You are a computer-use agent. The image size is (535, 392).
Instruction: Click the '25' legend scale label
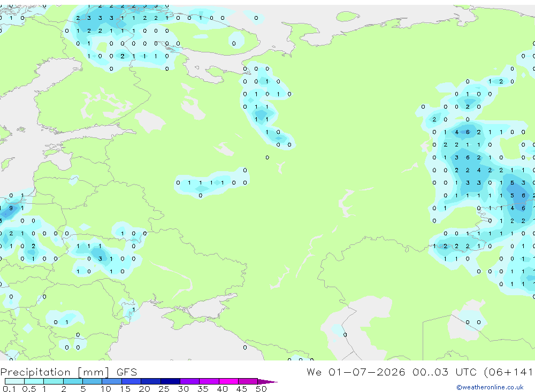(x=164, y=389)
